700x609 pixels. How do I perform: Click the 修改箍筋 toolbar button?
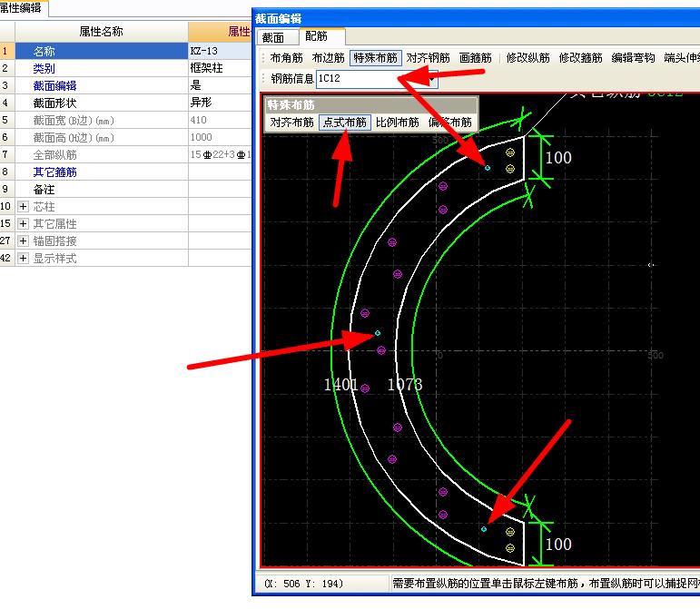pos(580,58)
